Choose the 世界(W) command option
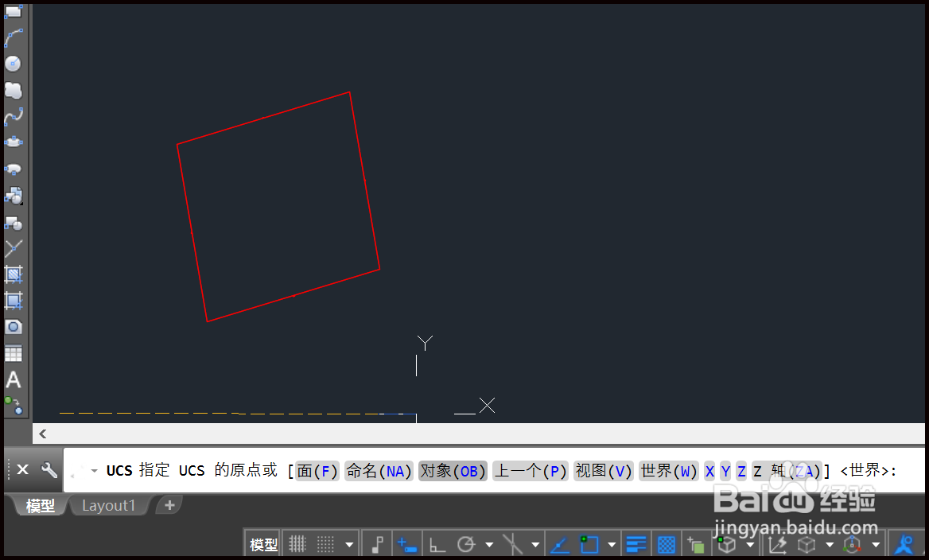This screenshot has height=560, width=929. point(669,471)
